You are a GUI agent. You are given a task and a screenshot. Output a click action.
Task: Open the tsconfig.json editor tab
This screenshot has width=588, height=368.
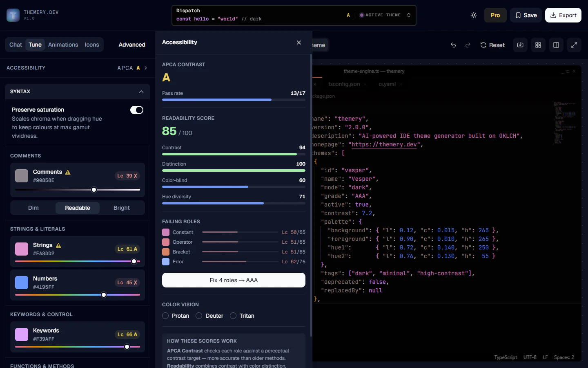(x=345, y=84)
